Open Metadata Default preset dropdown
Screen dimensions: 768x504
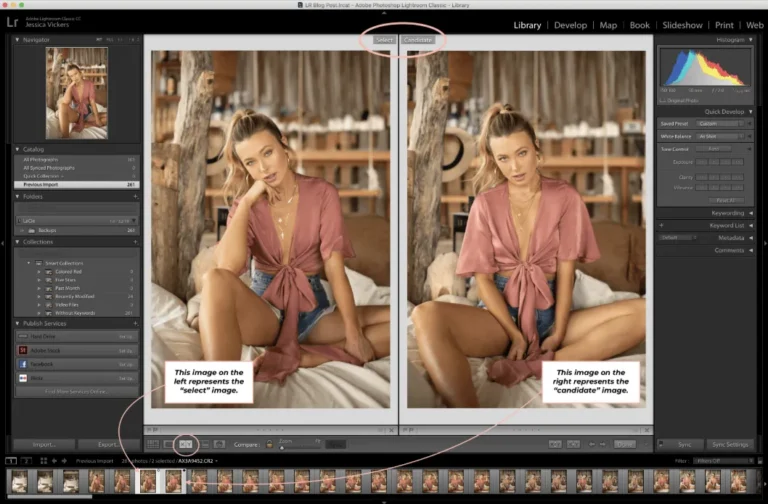coord(678,238)
